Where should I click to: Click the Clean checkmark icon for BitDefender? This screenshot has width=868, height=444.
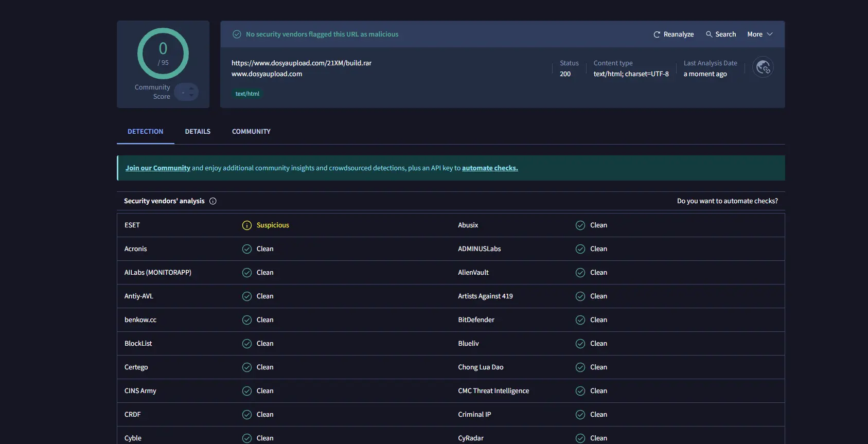click(x=580, y=320)
